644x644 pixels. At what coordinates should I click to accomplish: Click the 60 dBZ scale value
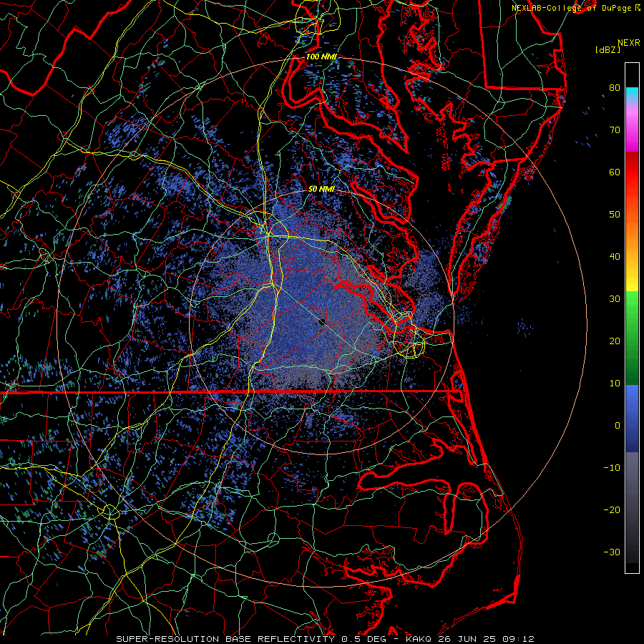[615, 172]
